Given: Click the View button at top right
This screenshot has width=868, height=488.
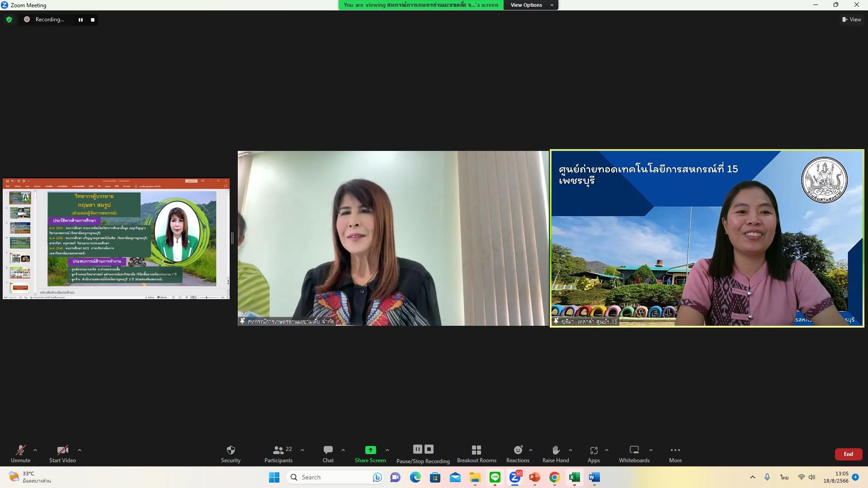Looking at the screenshot, I should (852, 19).
